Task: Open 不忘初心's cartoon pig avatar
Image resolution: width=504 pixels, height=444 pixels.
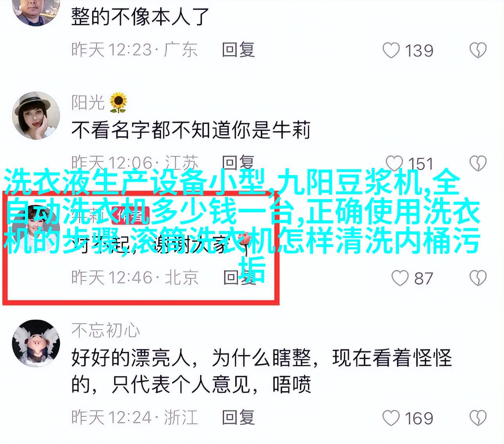Action: point(36,344)
